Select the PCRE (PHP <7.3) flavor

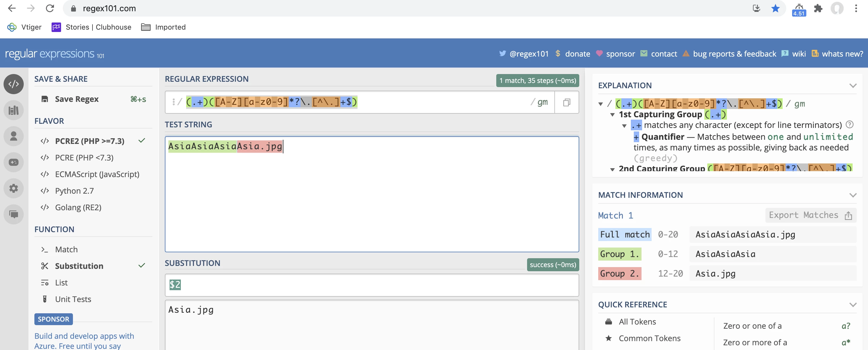point(84,158)
